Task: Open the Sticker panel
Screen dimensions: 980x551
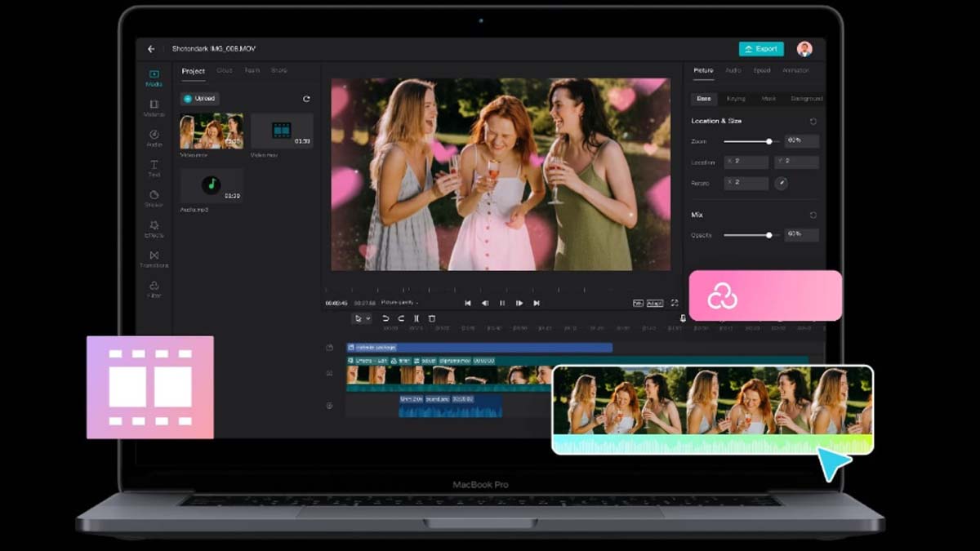Action: point(154,197)
